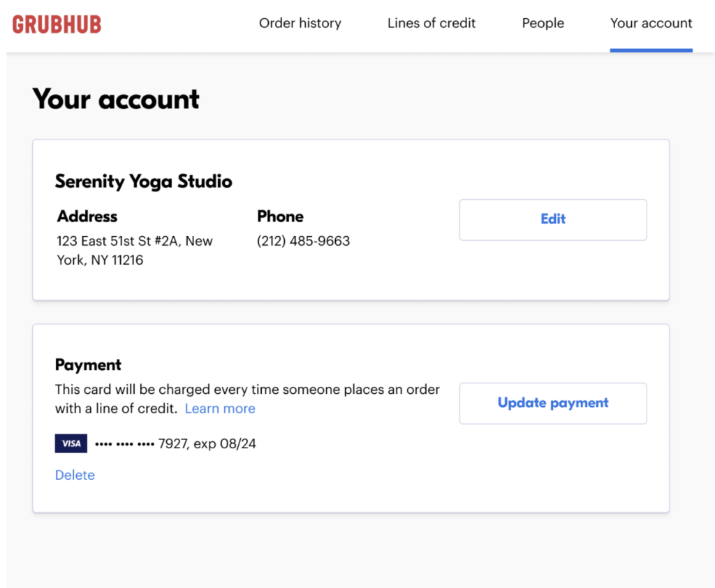
Task: Click the Visa card icon
Action: 71,443
